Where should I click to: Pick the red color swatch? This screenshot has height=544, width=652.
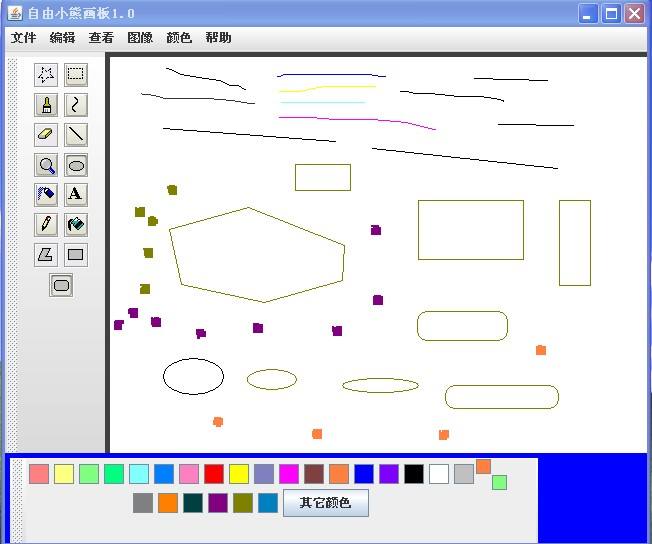pyautogui.click(x=214, y=474)
